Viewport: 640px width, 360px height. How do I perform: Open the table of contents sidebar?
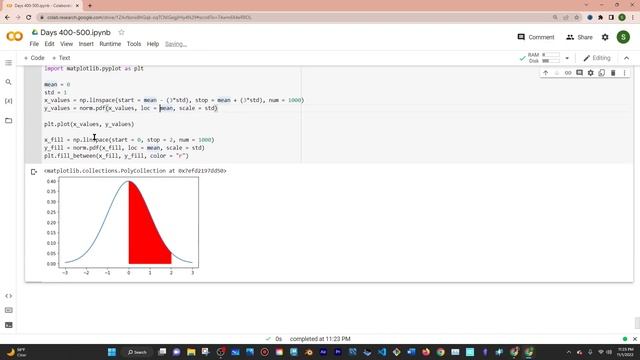pos(9,63)
